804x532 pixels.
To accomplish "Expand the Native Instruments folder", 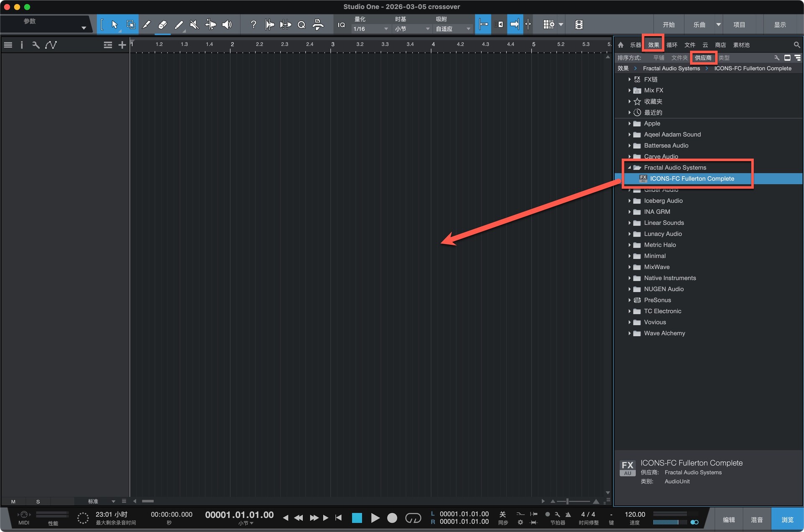I will 629,278.
